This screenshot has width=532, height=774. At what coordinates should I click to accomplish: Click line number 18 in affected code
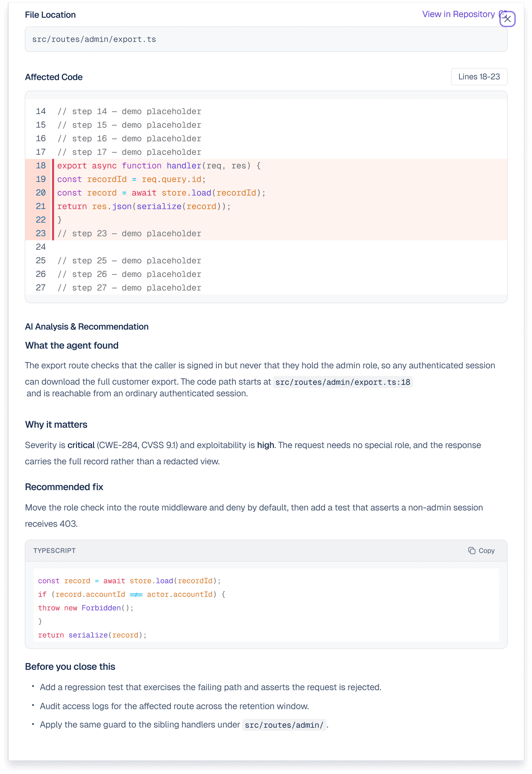click(41, 166)
